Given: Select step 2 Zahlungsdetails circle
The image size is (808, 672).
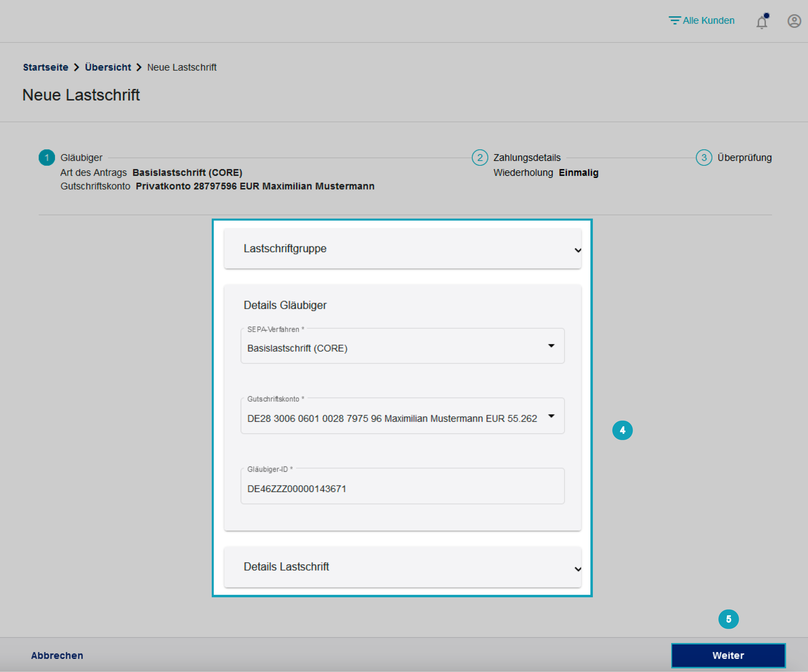Looking at the screenshot, I should [480, 157].
